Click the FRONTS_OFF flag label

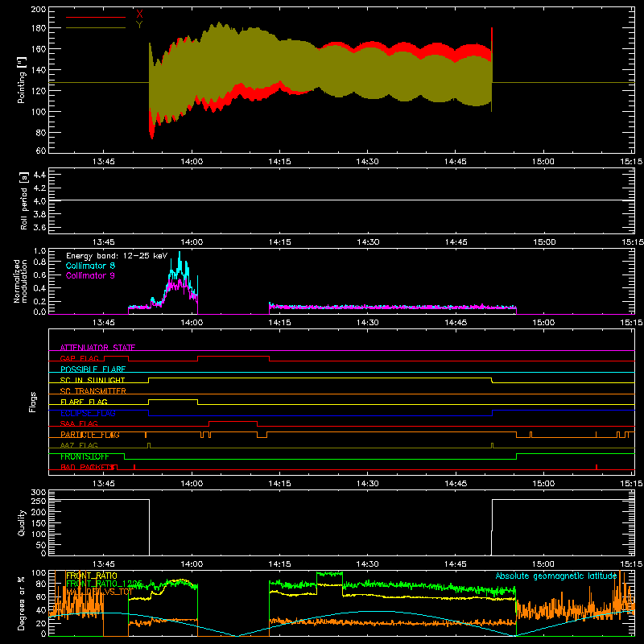[85, 456]
